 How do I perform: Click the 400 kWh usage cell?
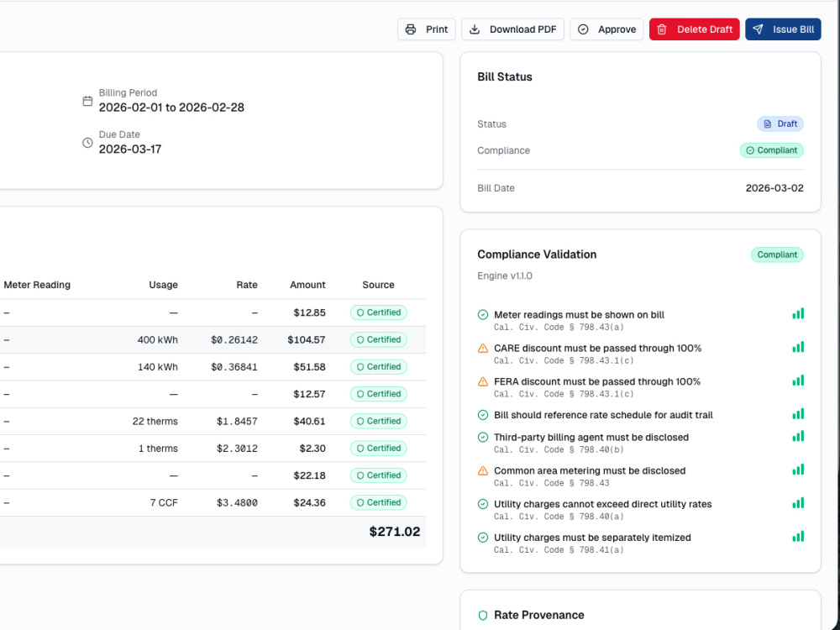(x=158, y=339)
